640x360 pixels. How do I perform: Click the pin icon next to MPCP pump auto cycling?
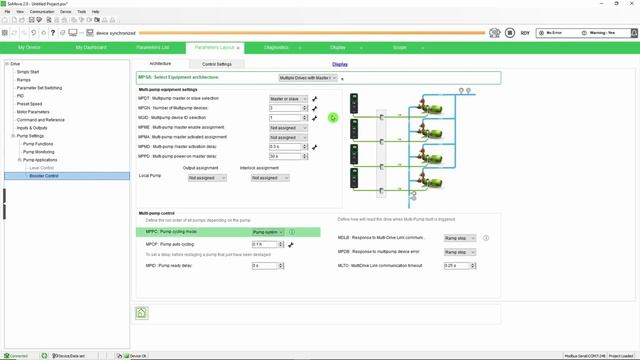(291, 245)
